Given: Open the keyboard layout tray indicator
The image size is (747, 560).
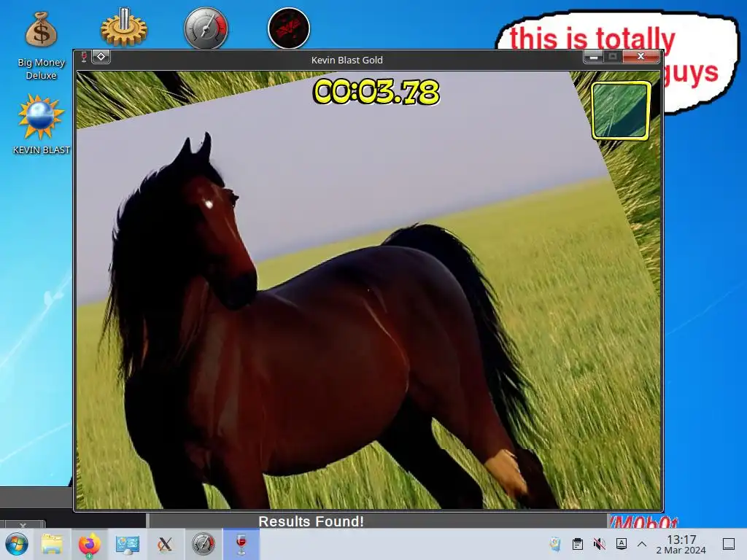Looking at the screenshot, I should (x=622, y=544).
